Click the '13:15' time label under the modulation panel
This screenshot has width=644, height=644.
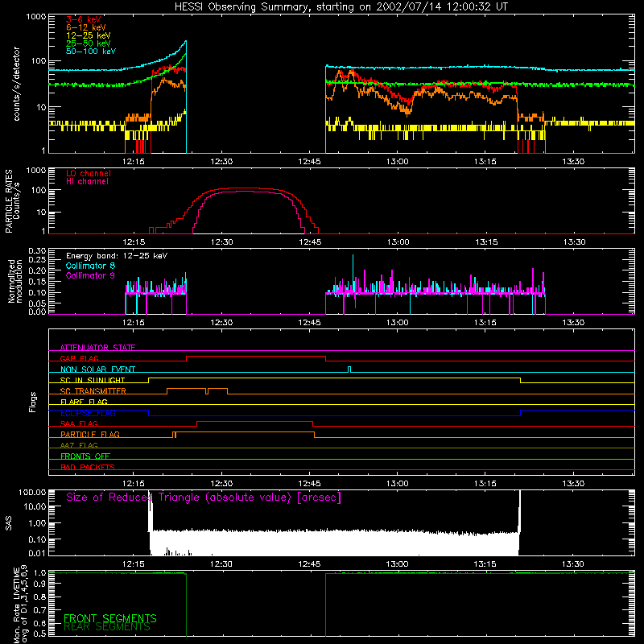point(485,323)
